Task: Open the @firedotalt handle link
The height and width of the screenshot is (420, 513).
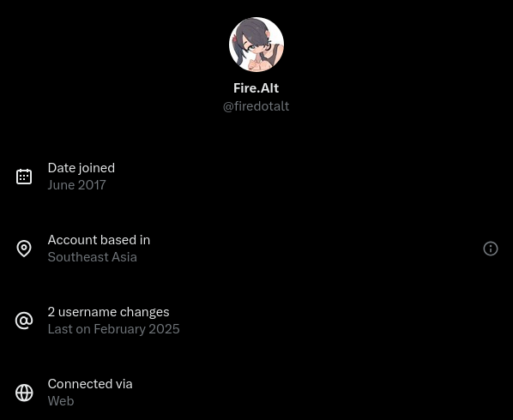Action: [256, 106]
